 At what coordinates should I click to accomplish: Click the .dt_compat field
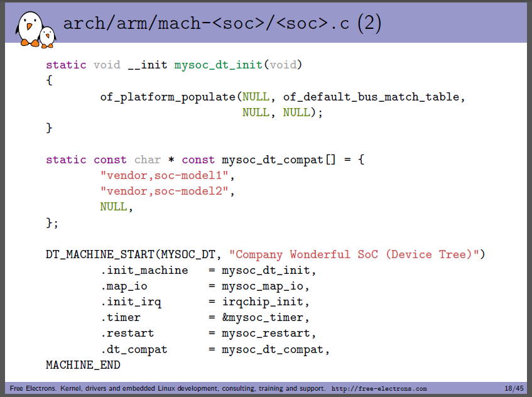[x=134, y=349]
